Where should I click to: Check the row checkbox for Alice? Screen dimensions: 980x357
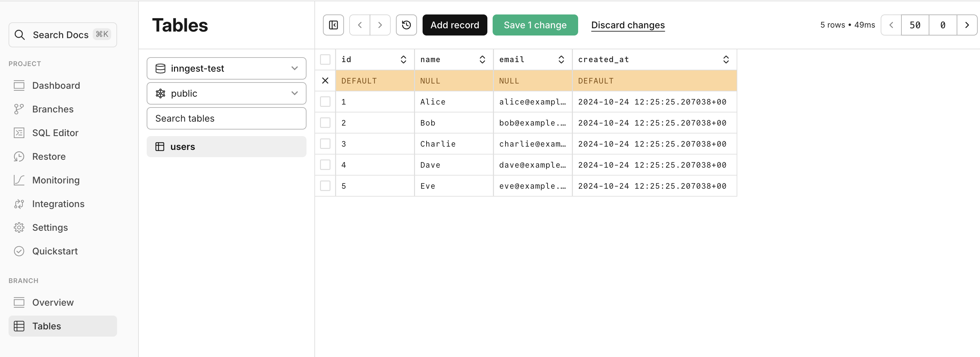pyautogui.click(x=325, y=102)
